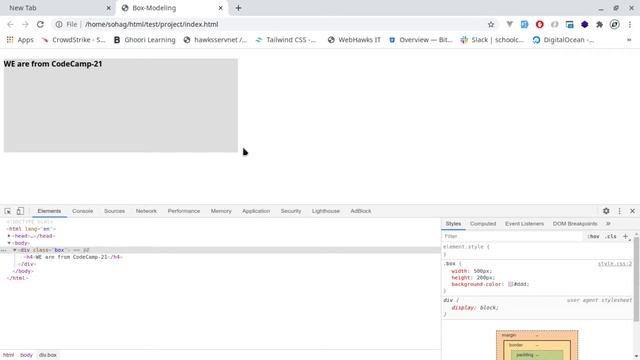Open the profile avatar icon in the toolbar
The height and width of the screenshot is (360, 640).
615,24
